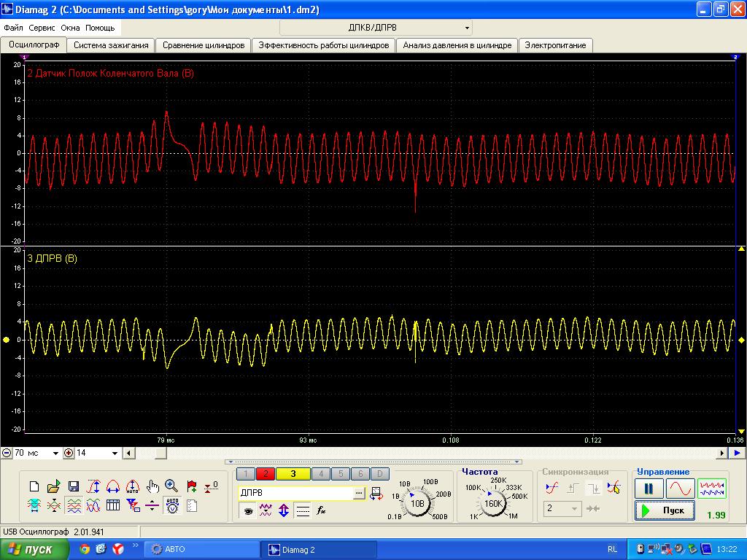747x560 pixels.
Task: Click the scroll left arrow of timeline
Action: (x=128, y=454)
